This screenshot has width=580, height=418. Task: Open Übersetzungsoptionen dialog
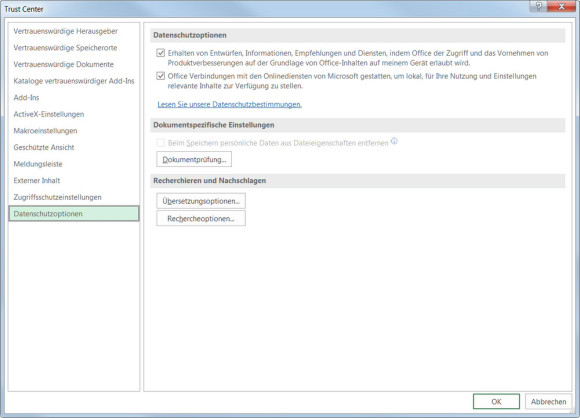[201, 201]
